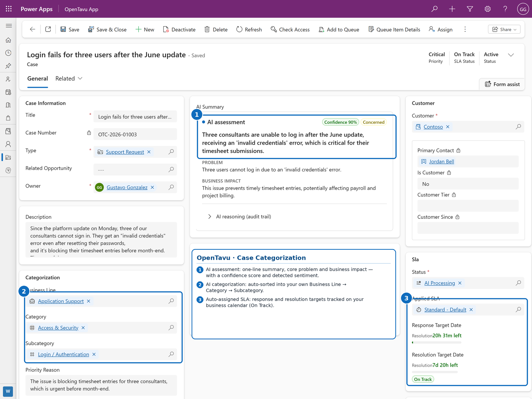The image size is (532, 399).
Task: Open the AI Processing SLA status link
Action: pyautogui.click(x=440, y=283)
